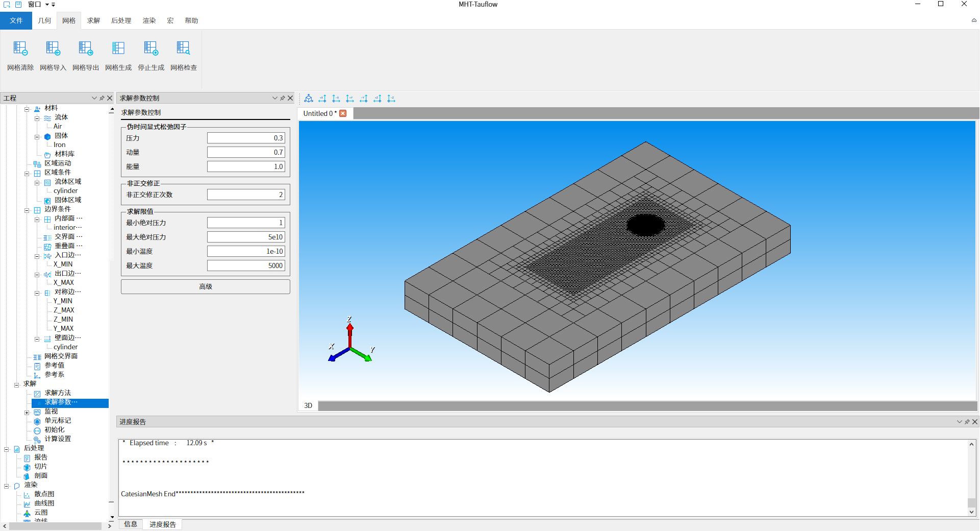Screen dimensions: 980x531
Task: Open the 求解 ribbon tab
Action: (93, 20)
